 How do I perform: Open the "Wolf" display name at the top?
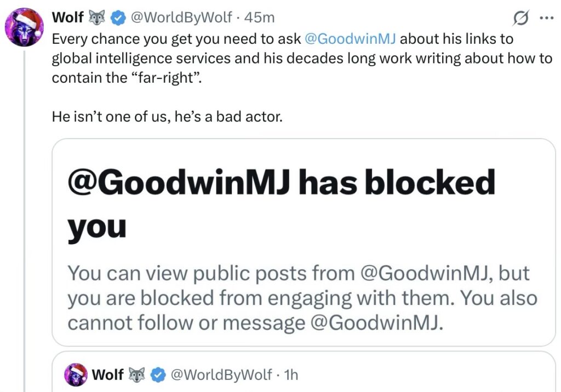[x=67, y=18]
